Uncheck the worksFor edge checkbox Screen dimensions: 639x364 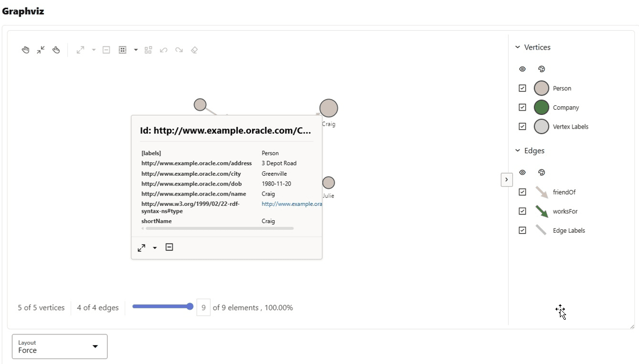[522, 212]
